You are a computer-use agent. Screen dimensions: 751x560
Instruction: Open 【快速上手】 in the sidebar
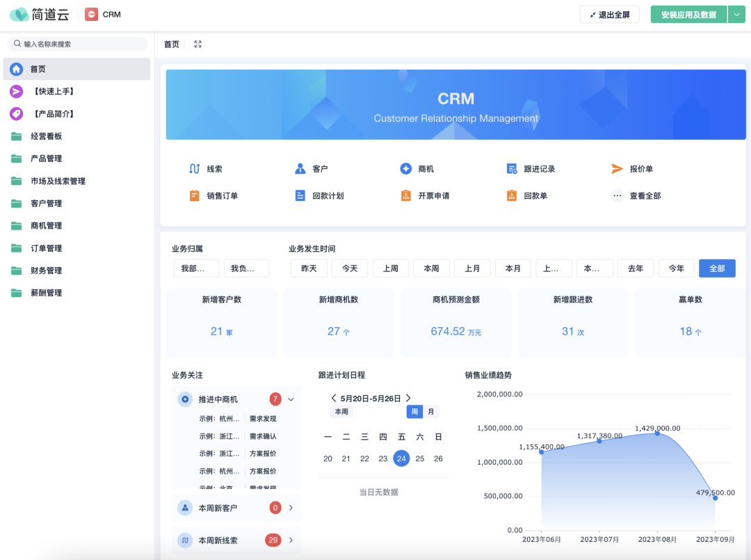coord(53,92)
